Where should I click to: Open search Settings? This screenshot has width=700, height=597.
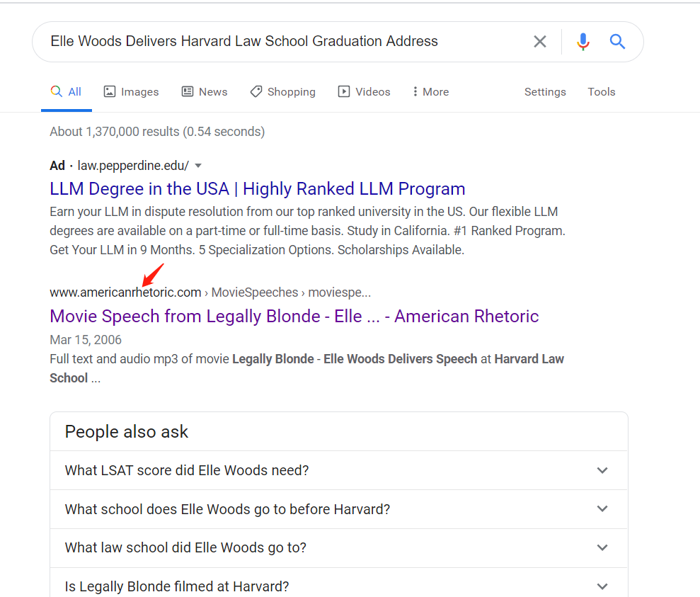[x=545, y=91]
